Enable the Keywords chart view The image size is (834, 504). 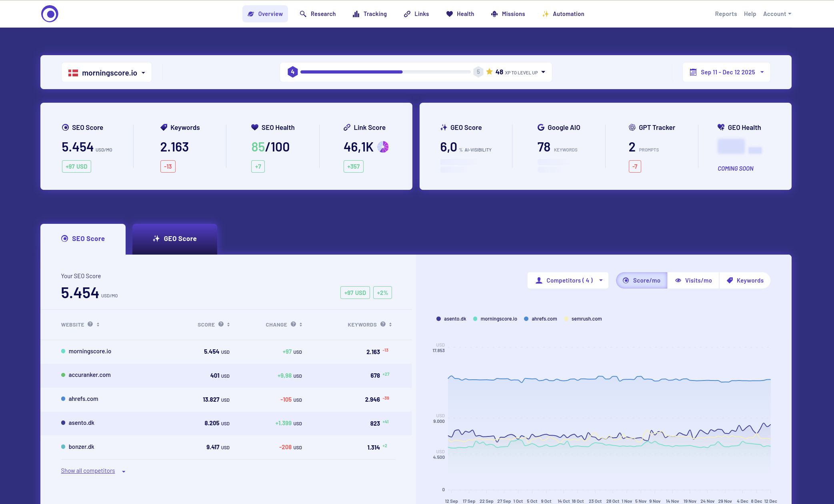tap(745, 280)
